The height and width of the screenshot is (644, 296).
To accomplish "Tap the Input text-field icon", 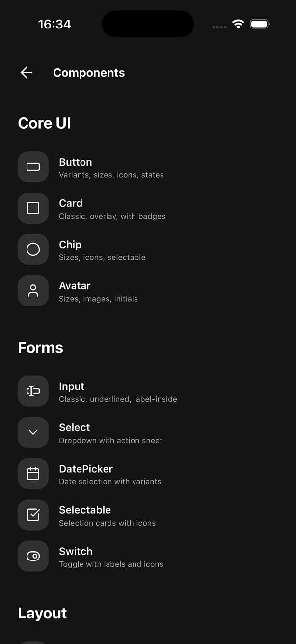I will click(33, 391).
